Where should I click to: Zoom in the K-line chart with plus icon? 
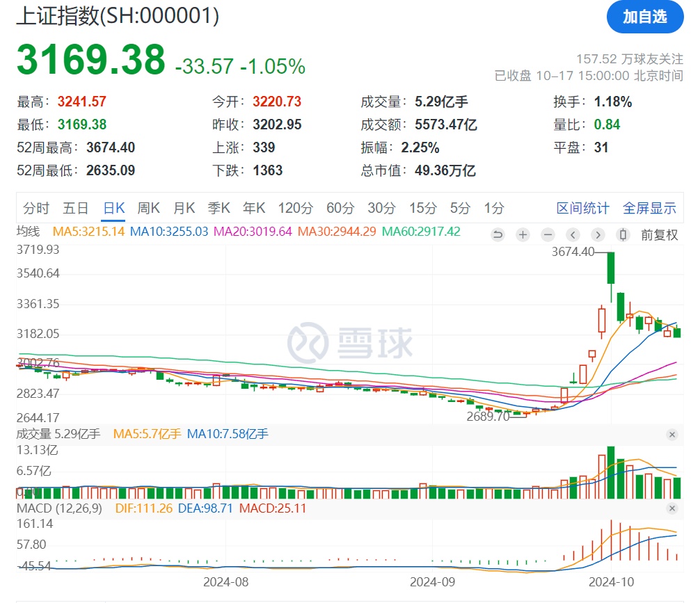point(523,234)
